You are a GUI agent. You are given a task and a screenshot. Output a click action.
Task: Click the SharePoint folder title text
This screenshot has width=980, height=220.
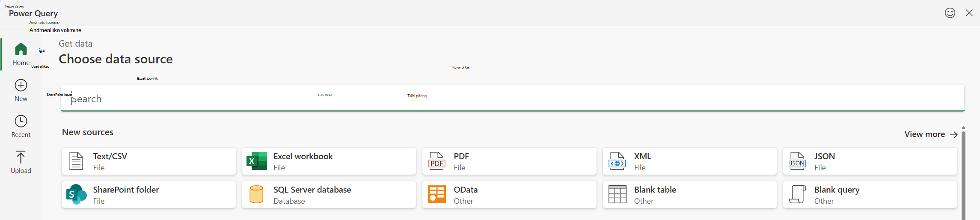pos(126,190)
